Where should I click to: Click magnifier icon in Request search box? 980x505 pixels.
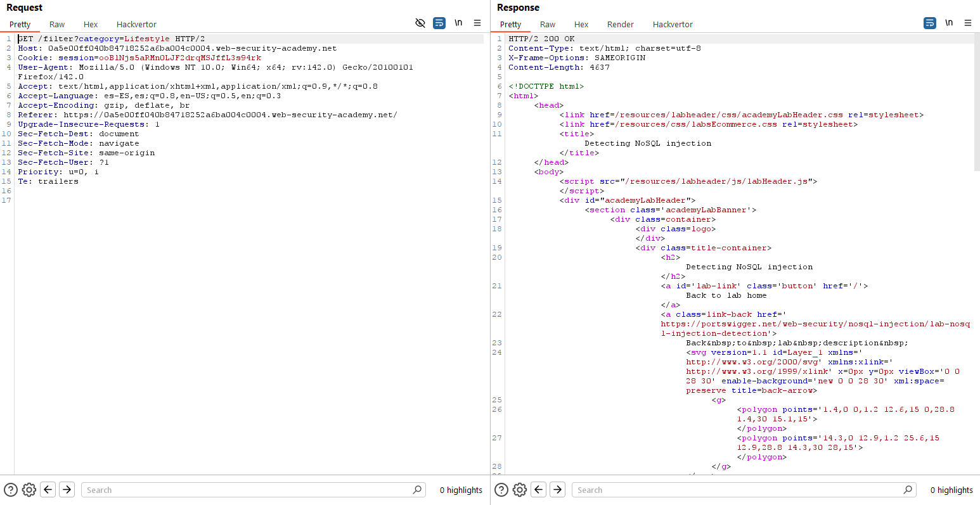point(417,490)
